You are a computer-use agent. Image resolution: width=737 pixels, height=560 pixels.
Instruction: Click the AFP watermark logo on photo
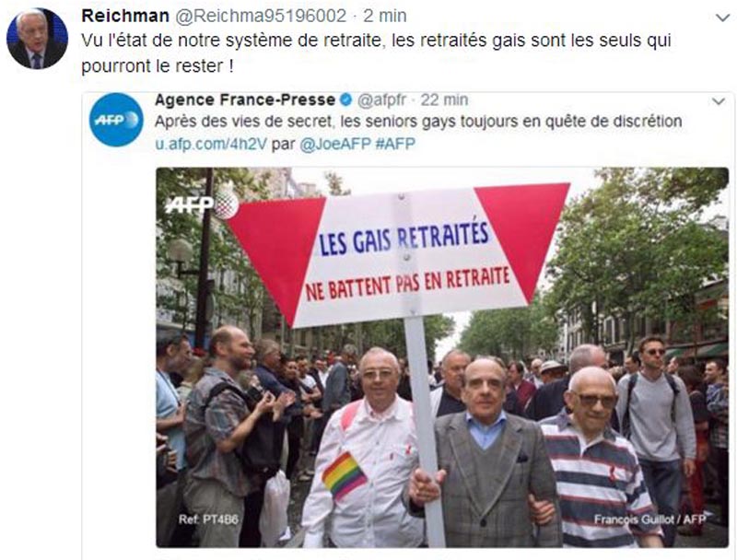201,204
